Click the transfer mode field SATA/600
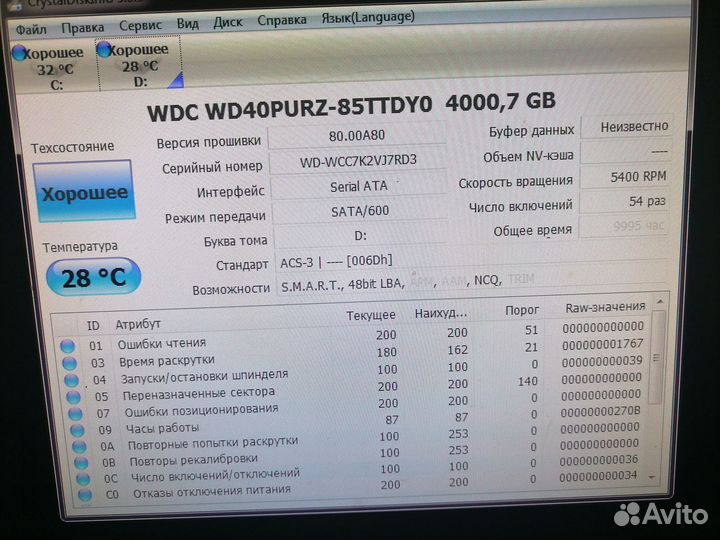720x540 pixels. pos(360,211)
